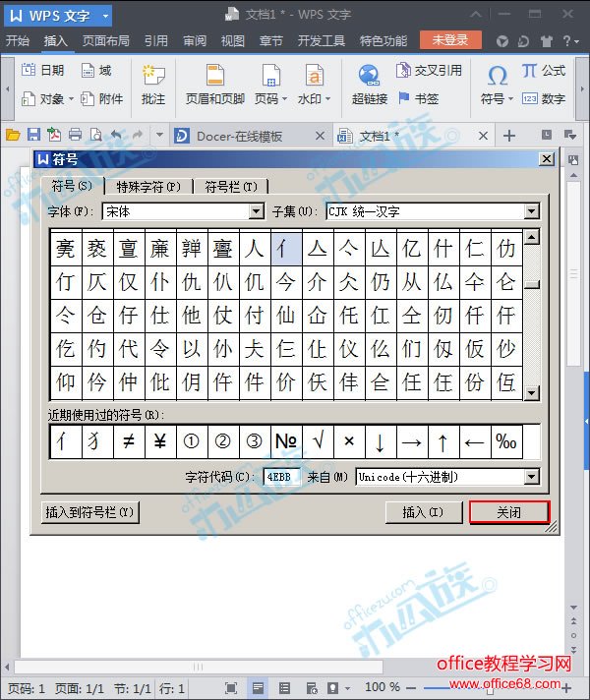Image resolution: width=590 pixels, height=700 pixels.
Task: Select the 亿 character in grid
Action: point(412,248)
